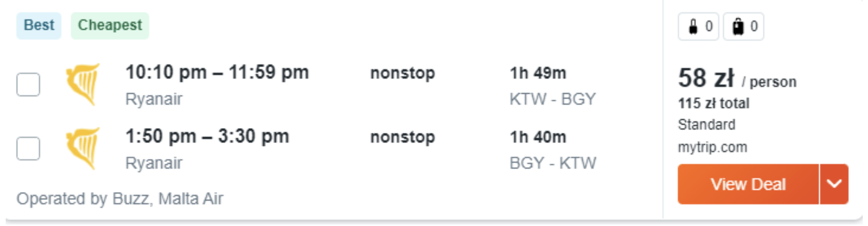Click the 1h 49m flight duration
This screenshot has width=868, height=226.
click(538, 73)
